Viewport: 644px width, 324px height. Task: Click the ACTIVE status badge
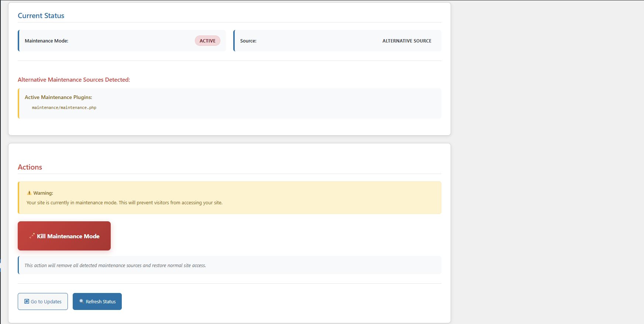coord(207,41)
